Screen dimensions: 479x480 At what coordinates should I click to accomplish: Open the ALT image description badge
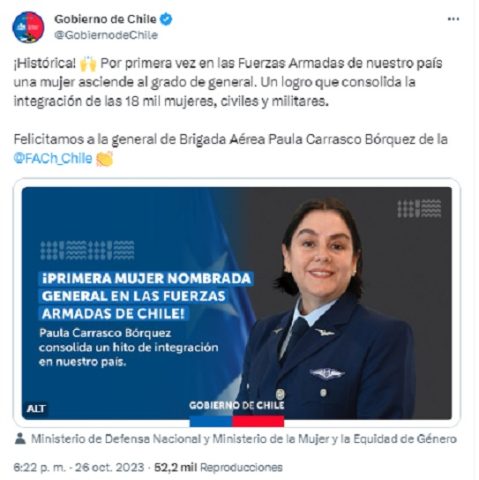click(x=36, y=409)
